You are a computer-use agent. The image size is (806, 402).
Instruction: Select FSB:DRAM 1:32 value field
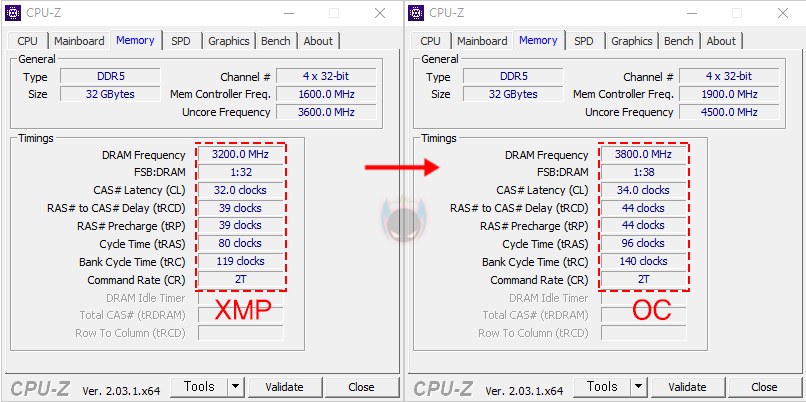tap(241, 172)
